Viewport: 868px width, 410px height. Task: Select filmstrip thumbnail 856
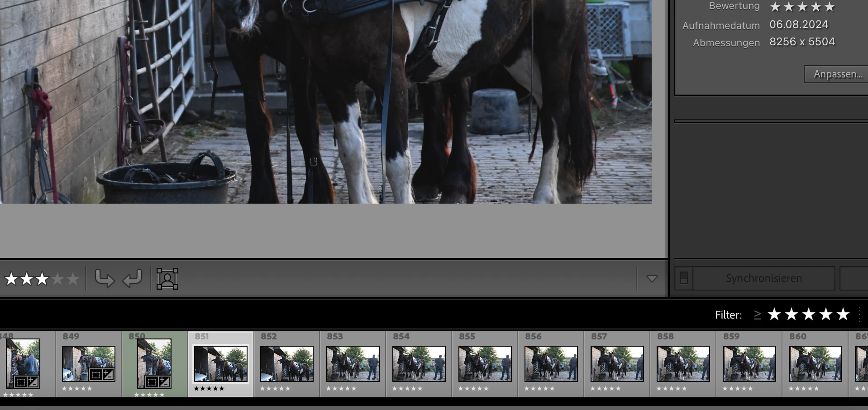tap(551, 364)
